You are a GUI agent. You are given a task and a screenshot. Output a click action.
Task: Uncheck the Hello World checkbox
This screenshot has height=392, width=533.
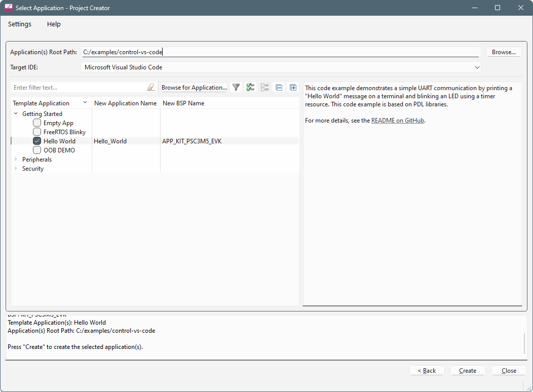pyautogui.click(x=37, y=141)
